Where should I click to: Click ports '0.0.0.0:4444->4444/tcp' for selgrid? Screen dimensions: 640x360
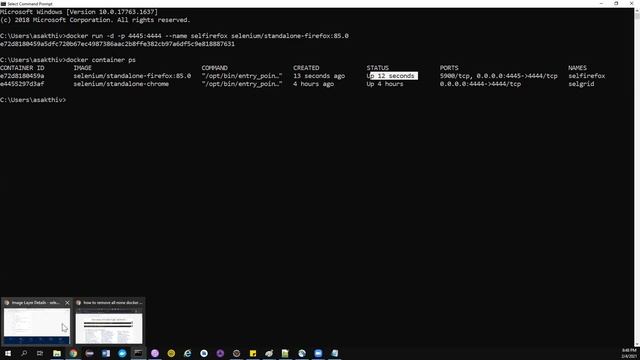pyautogui.click(x=480, y=84)
